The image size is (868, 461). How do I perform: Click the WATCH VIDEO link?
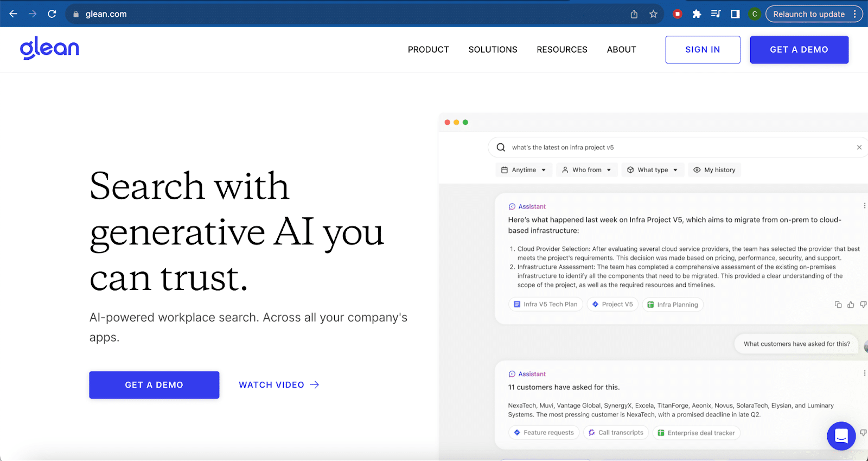point(279,385)
